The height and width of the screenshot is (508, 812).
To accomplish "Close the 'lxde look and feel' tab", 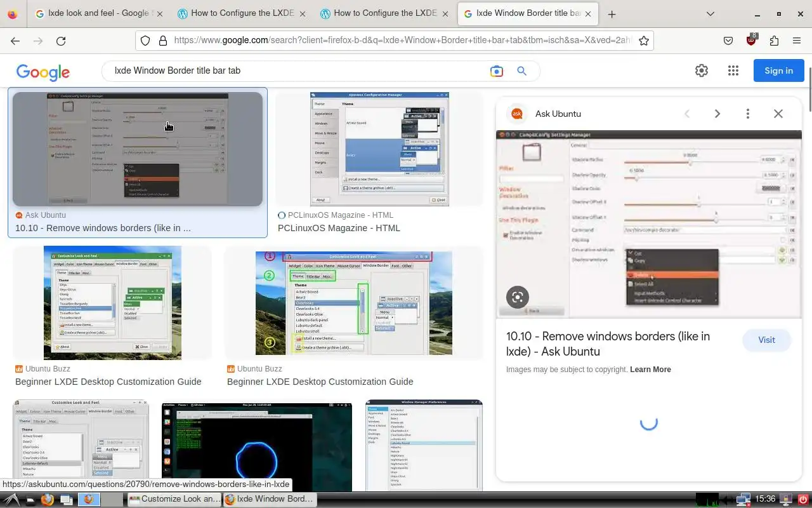I will point(159,14).
